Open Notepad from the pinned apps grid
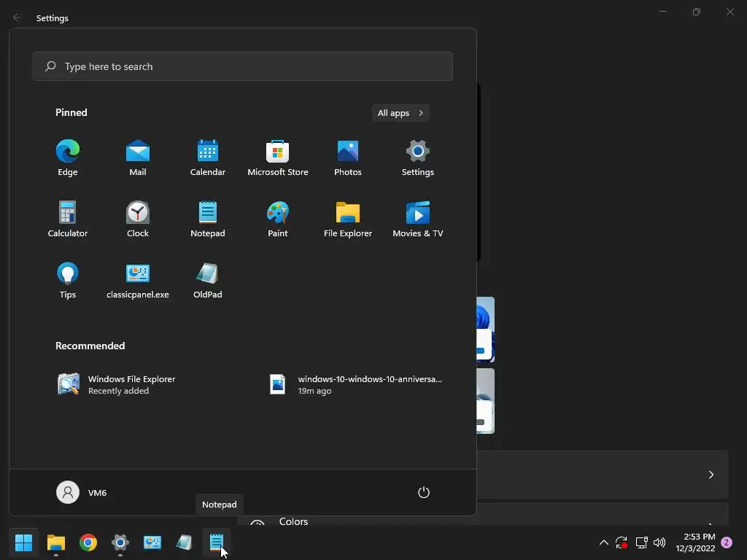This screenshot has width=747, height=560. click(x=208, y=219)
